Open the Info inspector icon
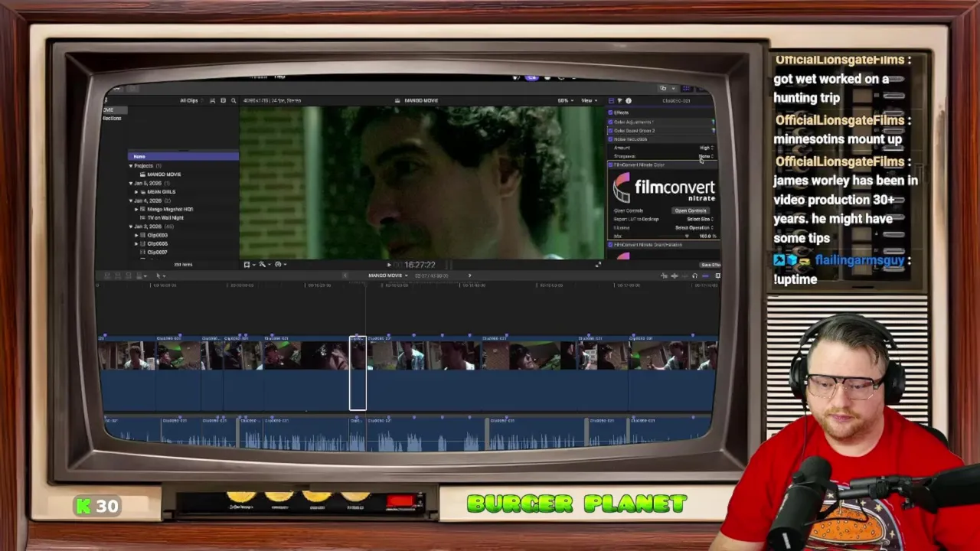Screen dimensions: 980x551 [x=629, y=100]
